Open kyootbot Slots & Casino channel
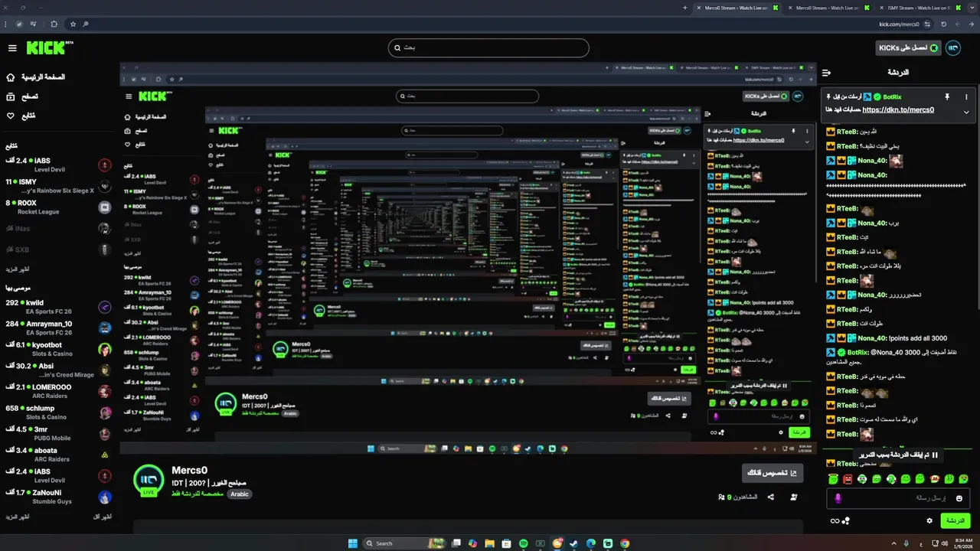The image size is (980, 551). click(x=58, y=349)
